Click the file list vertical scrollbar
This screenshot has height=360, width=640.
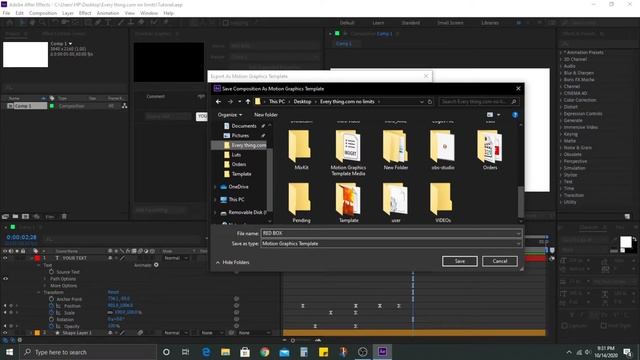(521, 202)
